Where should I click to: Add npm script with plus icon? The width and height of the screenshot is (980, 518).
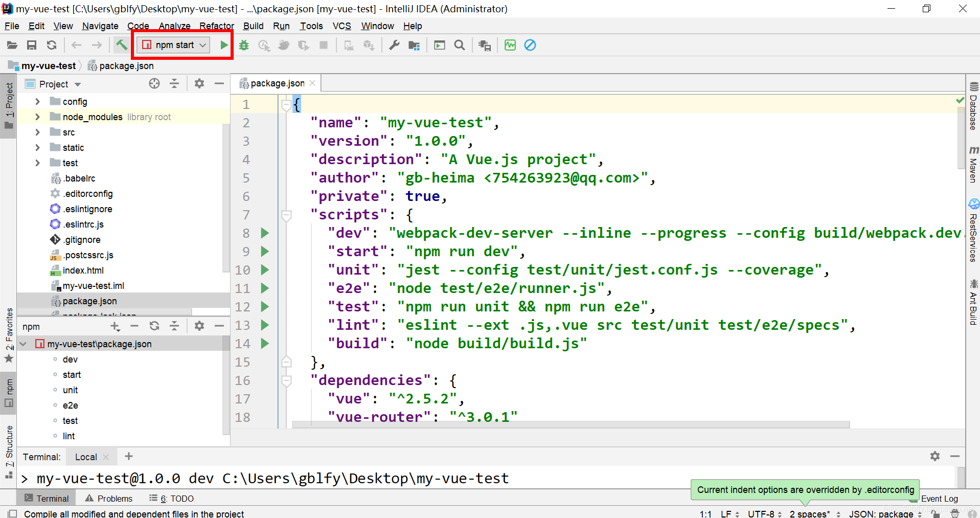(115, 326)
